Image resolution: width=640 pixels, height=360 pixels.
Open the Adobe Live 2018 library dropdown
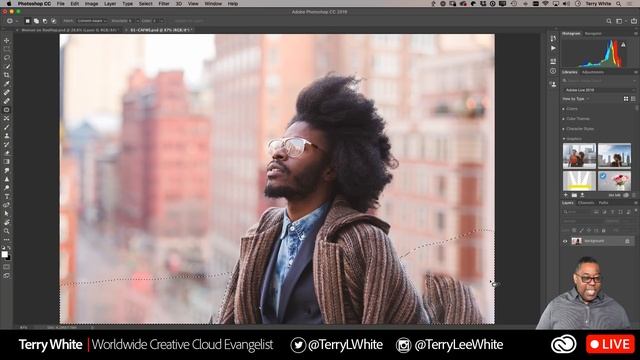(599, 90)
